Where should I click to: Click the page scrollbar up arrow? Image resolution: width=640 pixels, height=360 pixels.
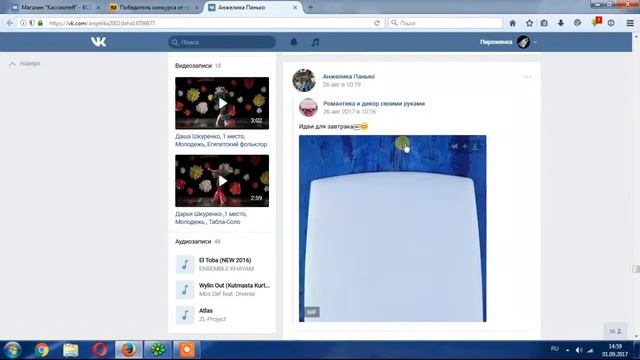click(636, 37)
